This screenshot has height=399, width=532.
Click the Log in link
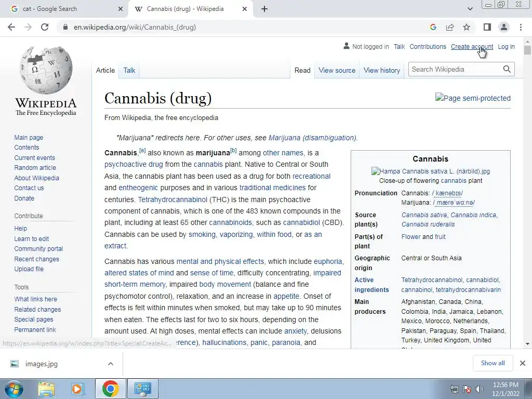pos(506,46)
